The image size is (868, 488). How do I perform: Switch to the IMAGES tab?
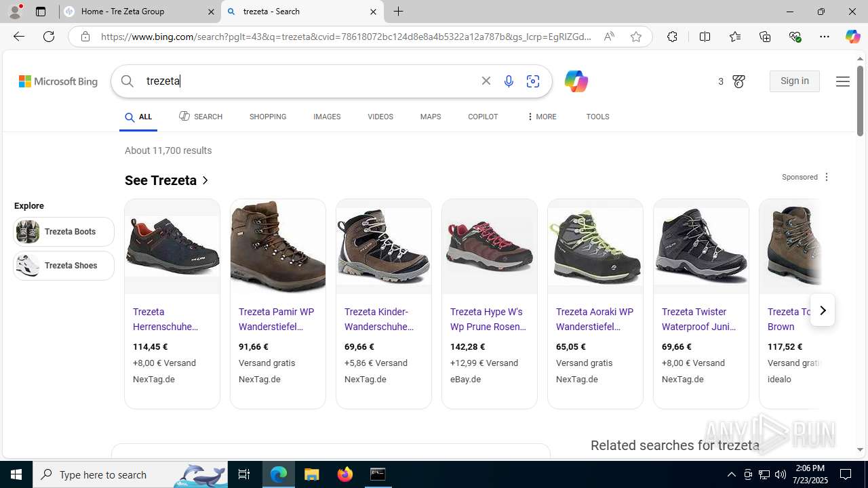tap(327, 117)
